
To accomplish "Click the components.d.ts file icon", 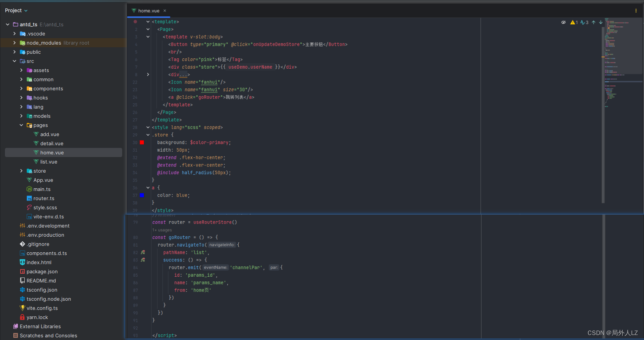I will (x=22, y=253).
